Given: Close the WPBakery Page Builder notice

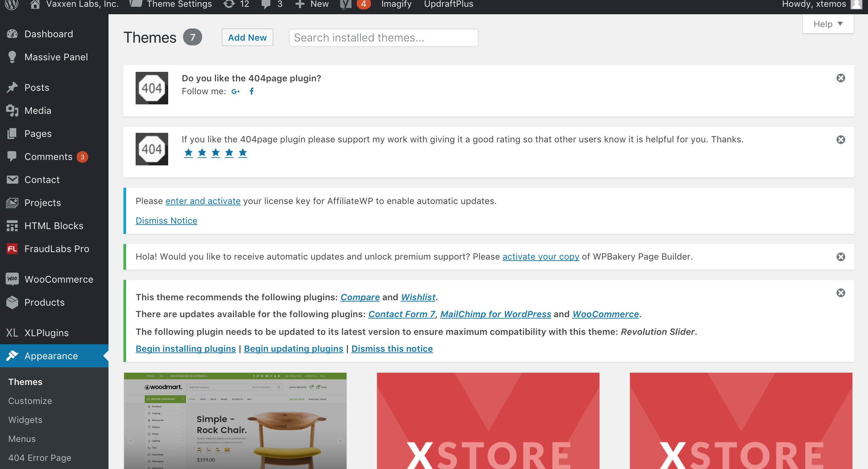Looking at the screenshot, I should [x=841, y=257].
